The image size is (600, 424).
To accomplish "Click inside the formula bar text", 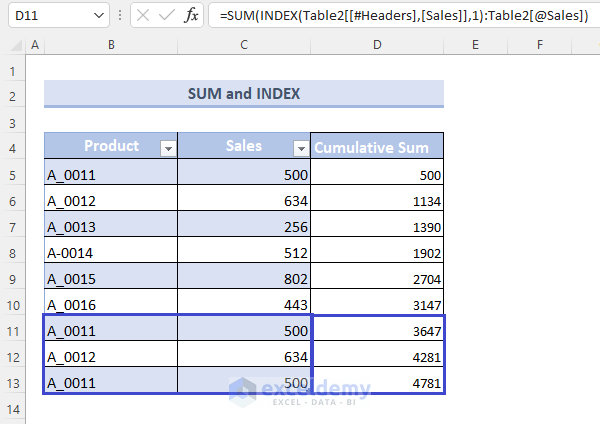I will pyautogui.click(x=400, y=15).
